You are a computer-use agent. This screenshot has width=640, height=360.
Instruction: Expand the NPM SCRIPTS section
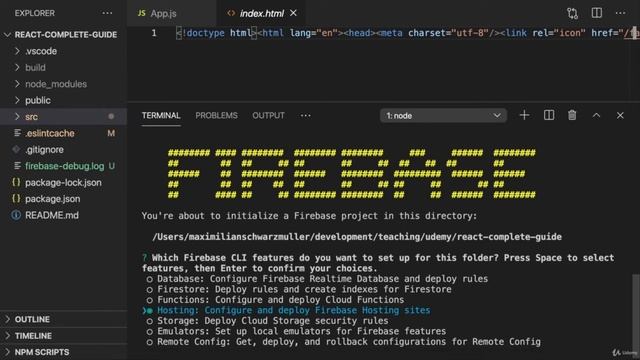7,352
